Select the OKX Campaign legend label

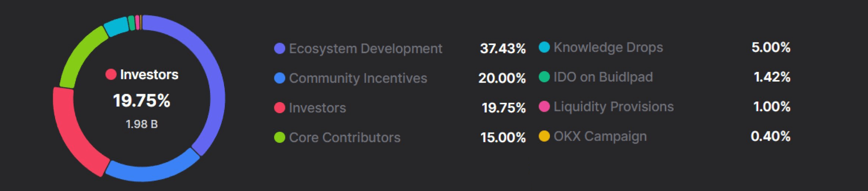(x=600, y=136)
